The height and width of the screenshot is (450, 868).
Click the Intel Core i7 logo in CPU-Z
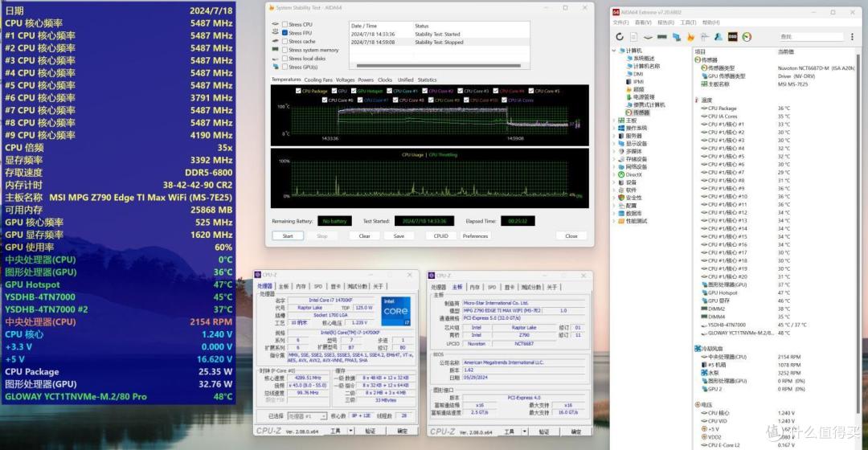396,311
